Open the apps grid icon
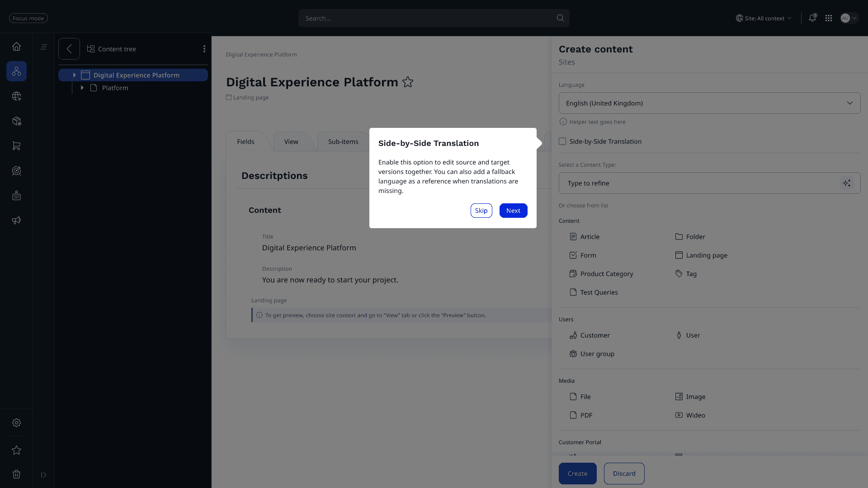868x488 pixels. tap(829, 18)
